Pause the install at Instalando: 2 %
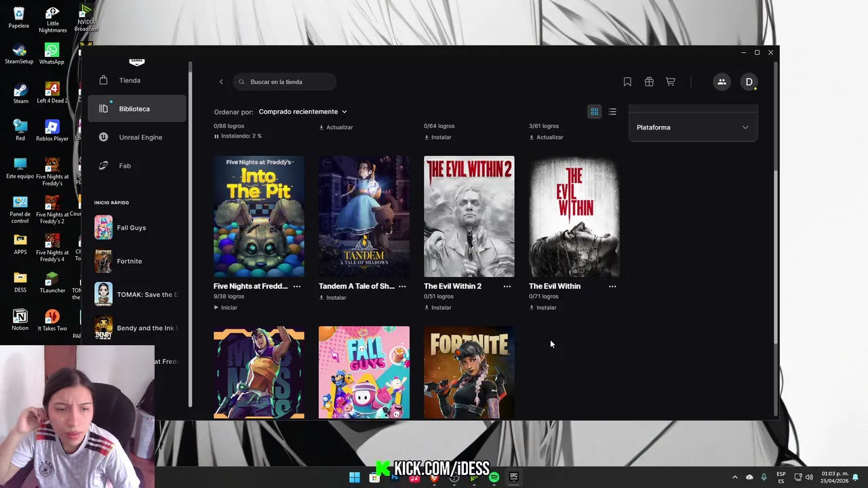The image size is (868, 488). (216, 136)
